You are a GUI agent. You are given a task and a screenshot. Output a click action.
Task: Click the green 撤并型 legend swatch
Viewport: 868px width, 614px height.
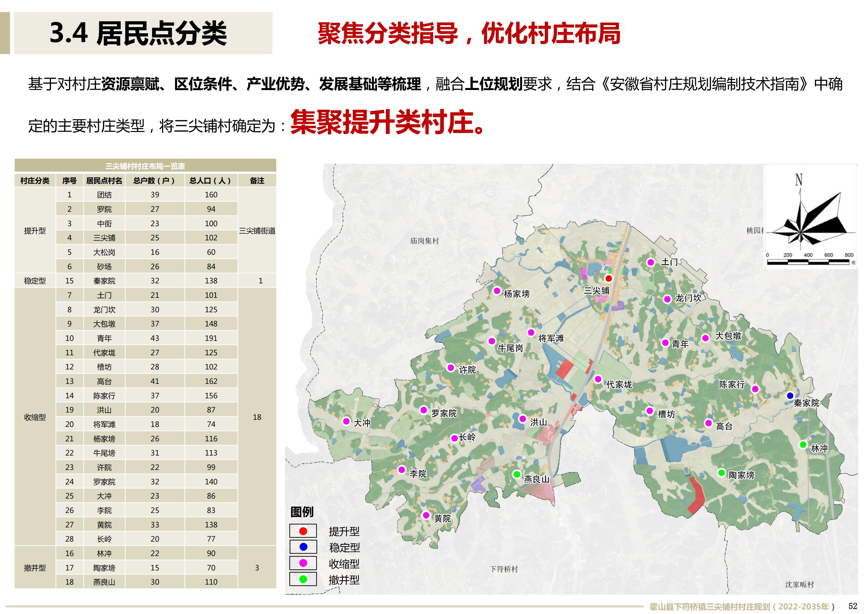(303, 579)
